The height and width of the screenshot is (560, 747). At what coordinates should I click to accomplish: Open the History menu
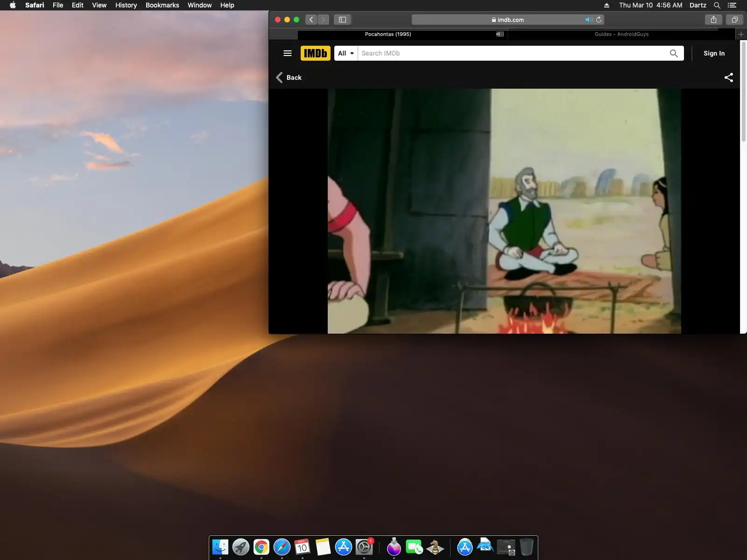[126, 5]
